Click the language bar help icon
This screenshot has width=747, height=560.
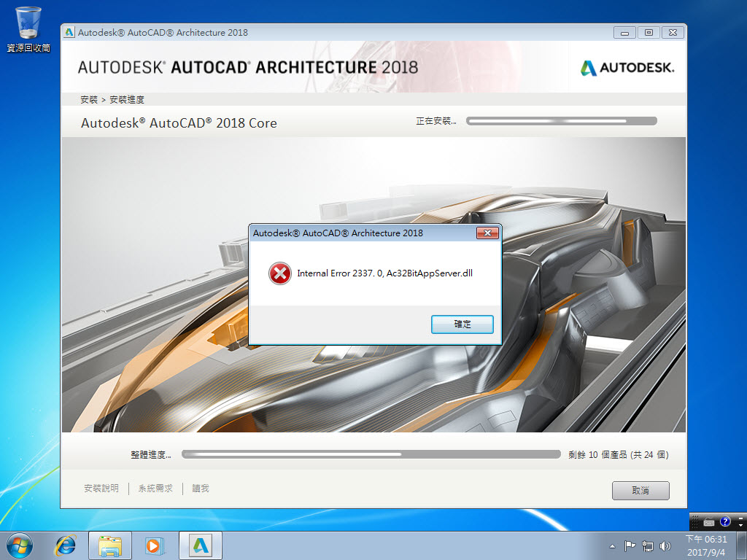pyautogui.click(x=725, y=521)
